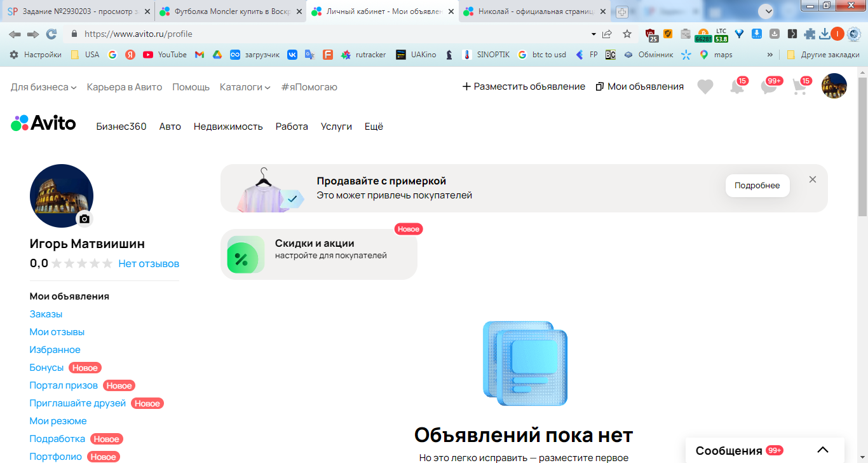Open the Авто category
This screenshot has height=463, width=868.
(170, 127)
